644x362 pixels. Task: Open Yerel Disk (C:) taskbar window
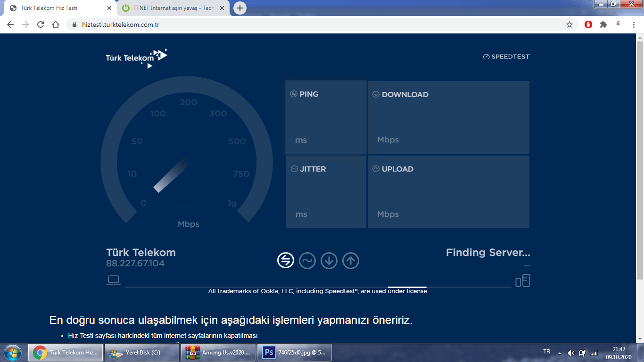[141, 353]
